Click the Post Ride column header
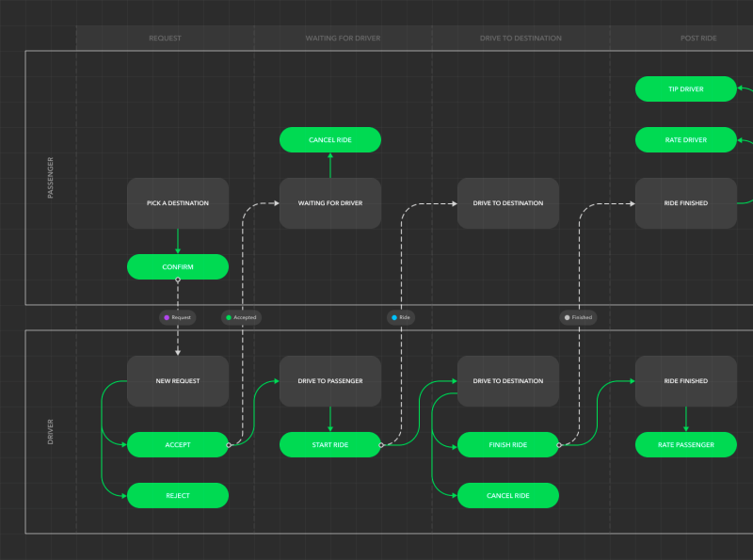 [x=698, y=39]
